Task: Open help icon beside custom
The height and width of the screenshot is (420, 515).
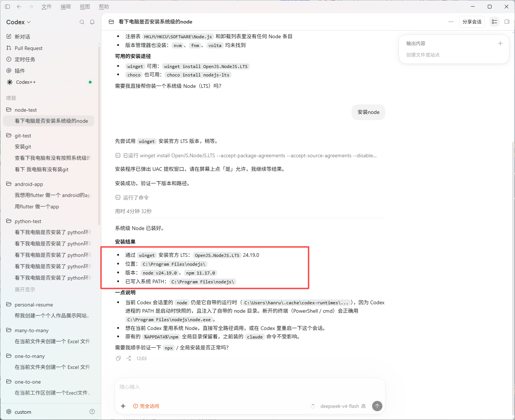Action: coord(92,412)
